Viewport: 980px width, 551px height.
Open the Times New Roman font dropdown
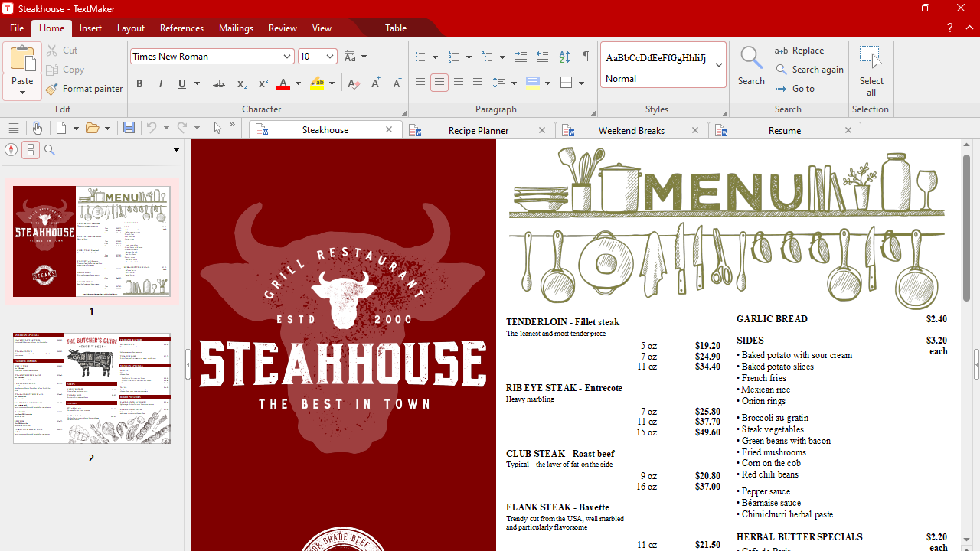[287, 57]
